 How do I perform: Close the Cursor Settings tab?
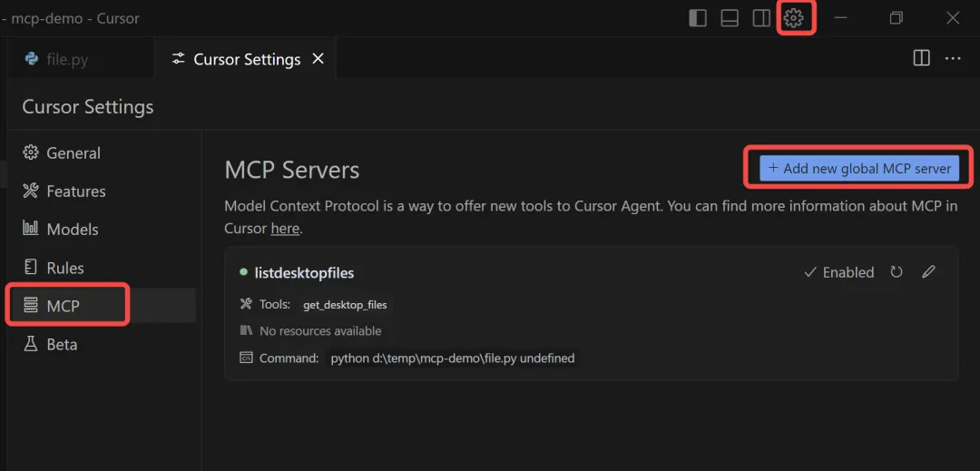(318, 59)
